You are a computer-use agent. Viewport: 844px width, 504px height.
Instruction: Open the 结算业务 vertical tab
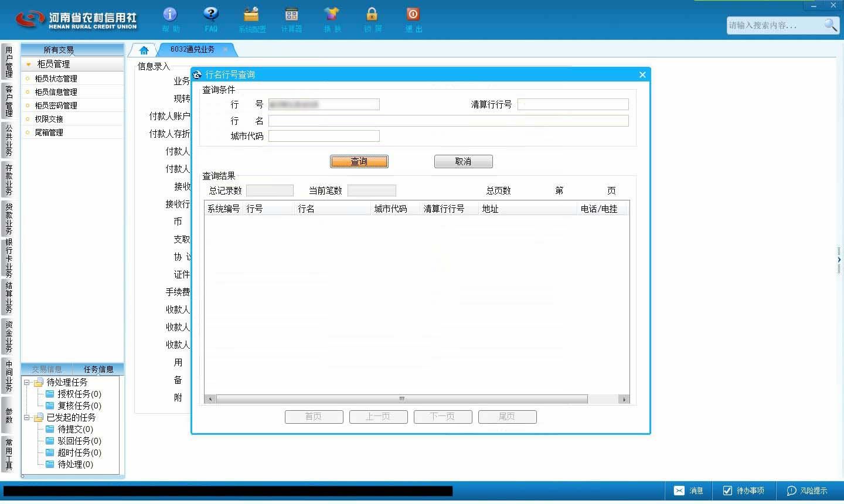(8, 297)
